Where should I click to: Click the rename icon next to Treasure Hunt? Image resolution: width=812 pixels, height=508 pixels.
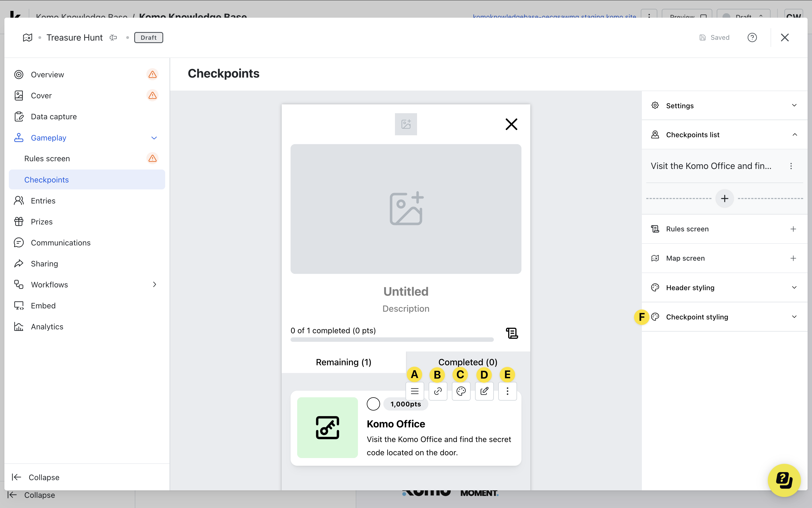tap(113, 37)
